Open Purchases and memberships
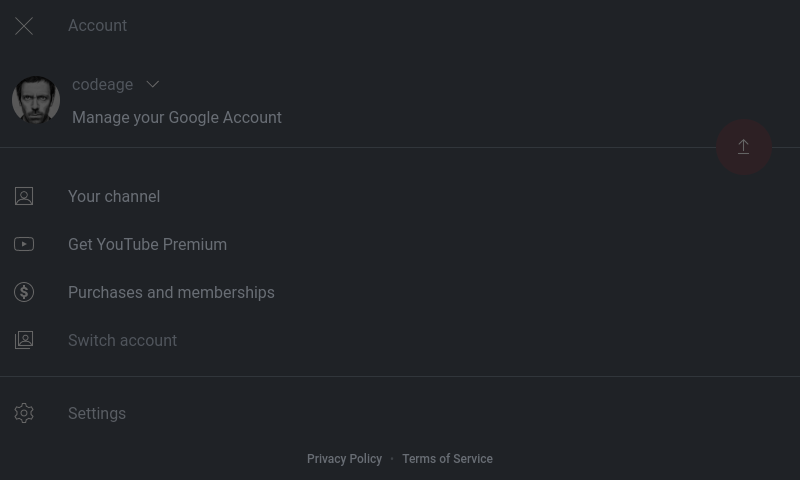The image size is (800, 480). [171, 293]
